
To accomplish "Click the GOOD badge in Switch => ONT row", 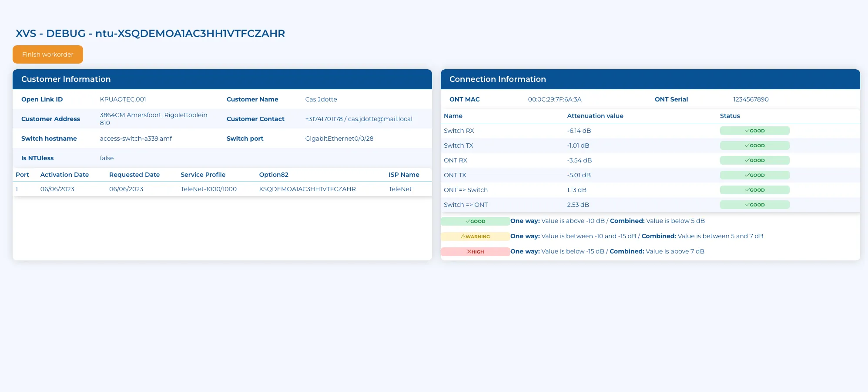I will click(754, 205).
